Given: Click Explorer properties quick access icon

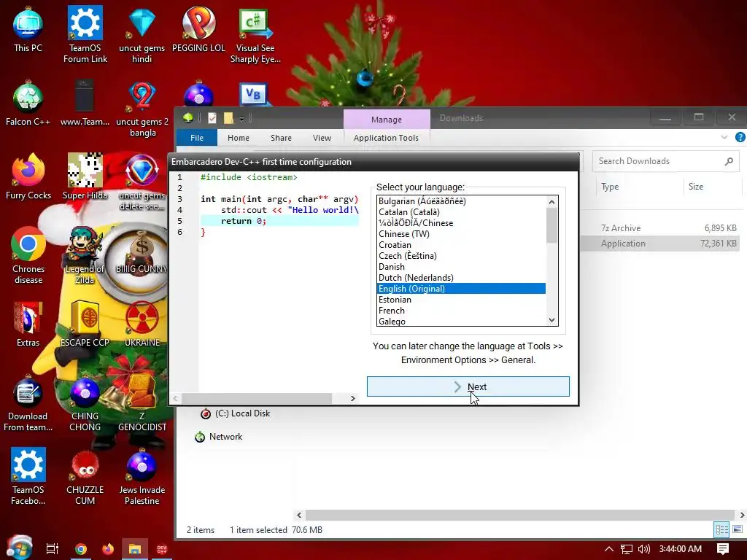Looking at the screenshot, I should click(212, 117).
